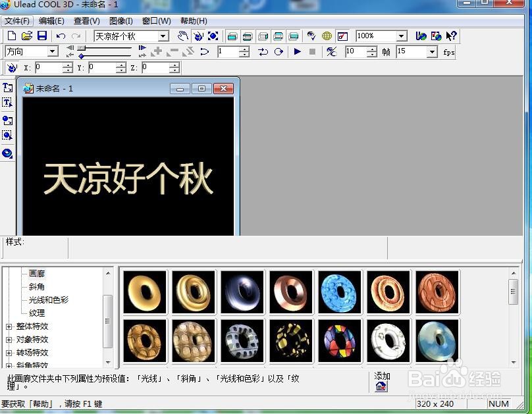Click the Insert geometric object donut icon
532x414 pixels.
7,153
